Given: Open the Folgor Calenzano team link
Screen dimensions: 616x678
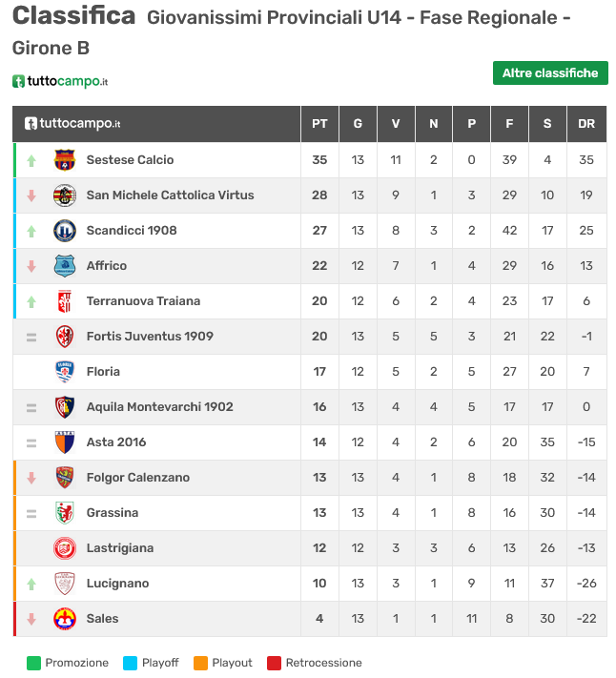Looking at the screenshot, I should pos(138,478).
